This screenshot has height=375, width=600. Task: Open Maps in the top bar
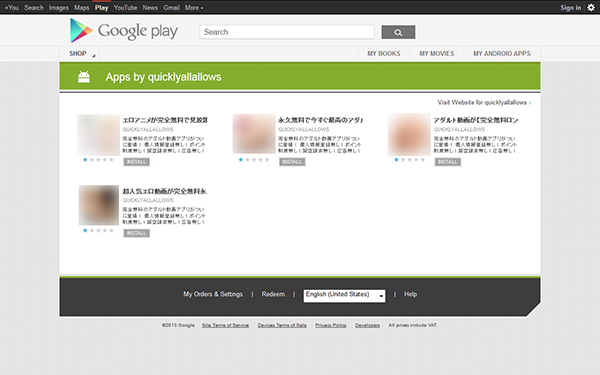tap(82, 8)
